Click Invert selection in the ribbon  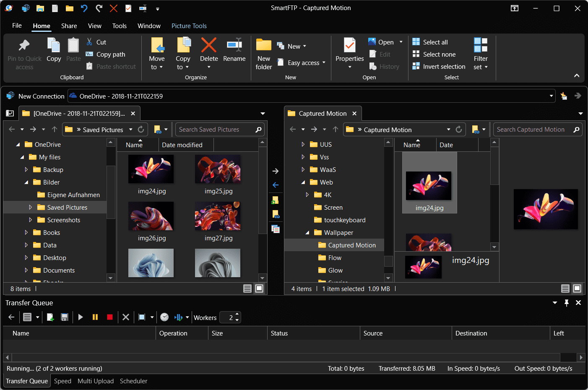click(439, 66)
